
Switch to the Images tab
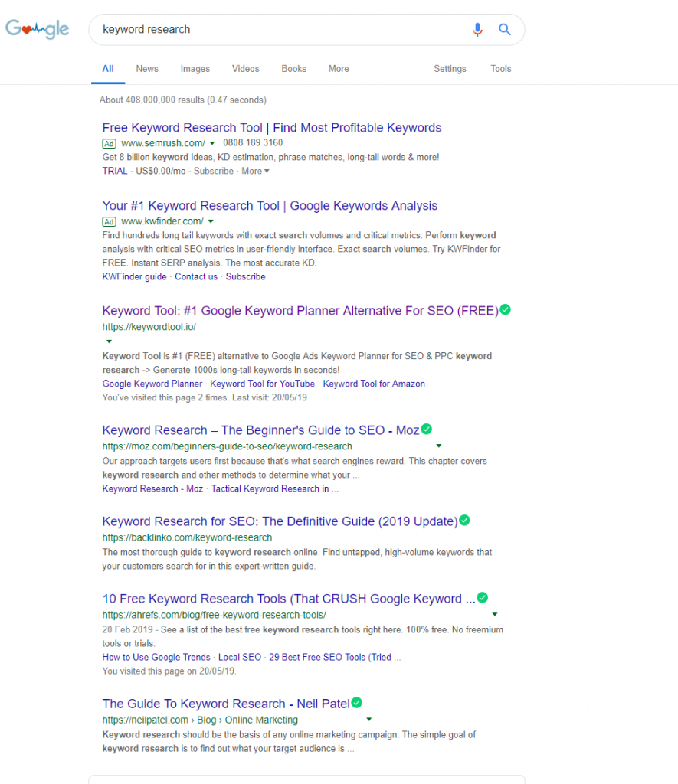195,69
